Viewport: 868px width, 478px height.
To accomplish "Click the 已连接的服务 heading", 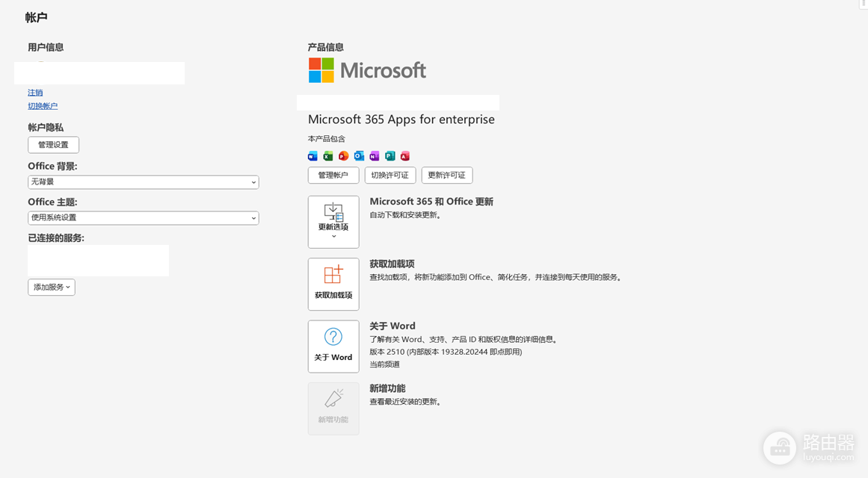I will point(56,238).
